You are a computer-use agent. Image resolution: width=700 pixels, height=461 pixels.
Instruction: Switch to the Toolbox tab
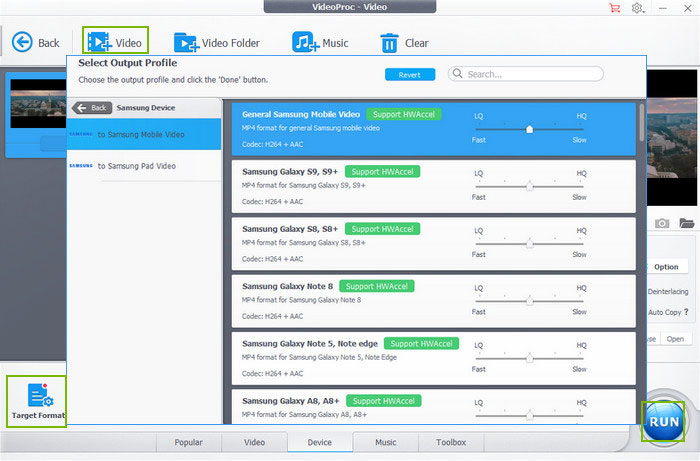click(x=451, y=442)
